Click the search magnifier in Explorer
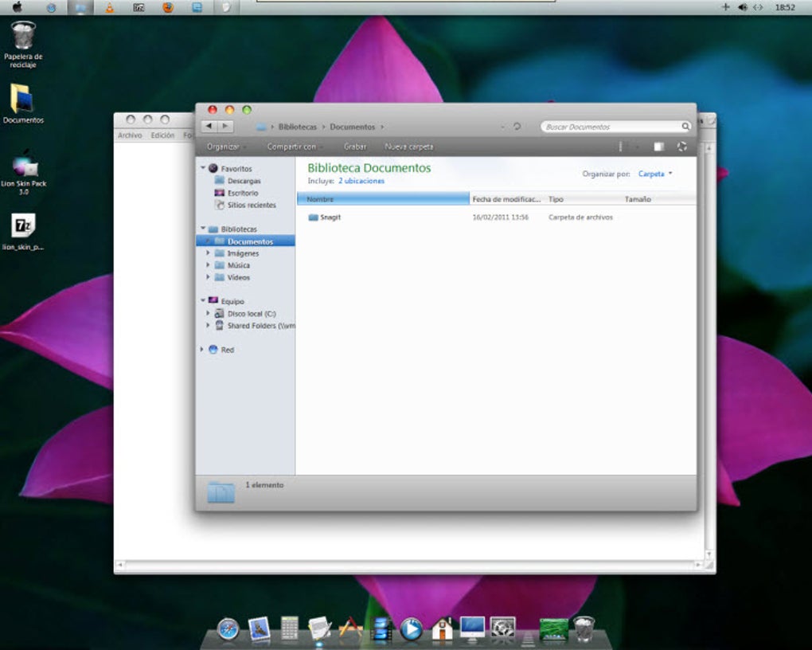This screenshot has width=812, height=650. 685,127
